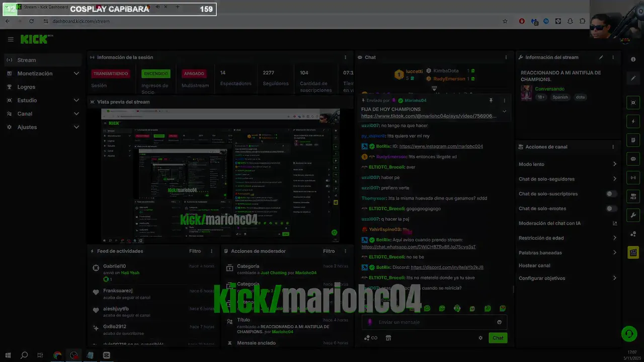Click the Conversando category text
Viewport: 644px width, 362px height.
tap(549, 89)
